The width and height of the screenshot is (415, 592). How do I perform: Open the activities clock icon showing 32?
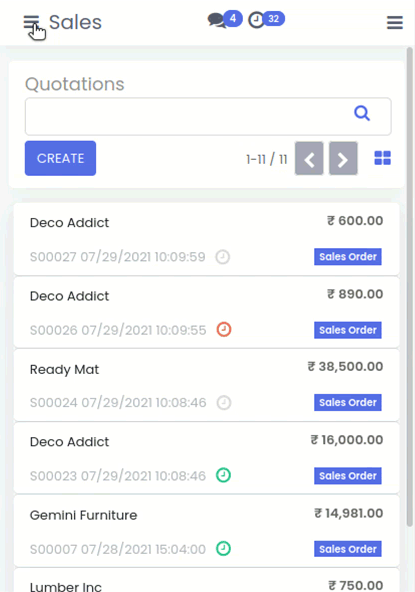(x=256, y=20)
